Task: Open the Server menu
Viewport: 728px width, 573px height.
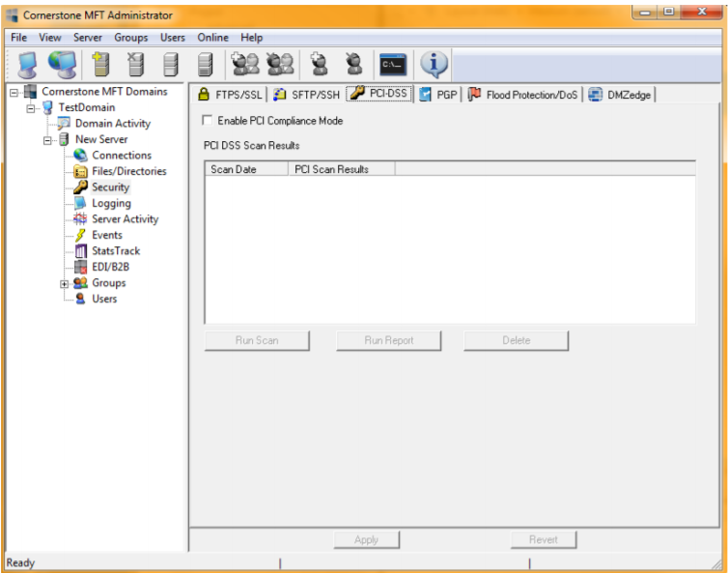Action: click(x=87, y=38)
